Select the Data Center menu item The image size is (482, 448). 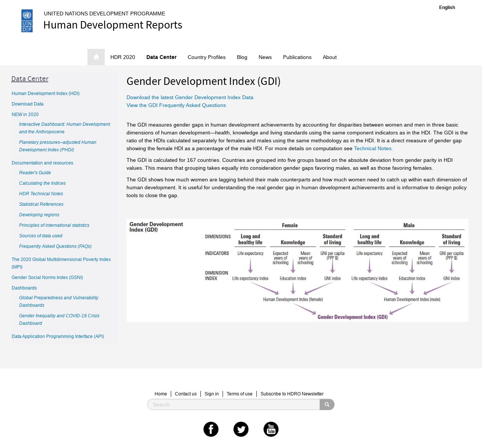(161, 57)
